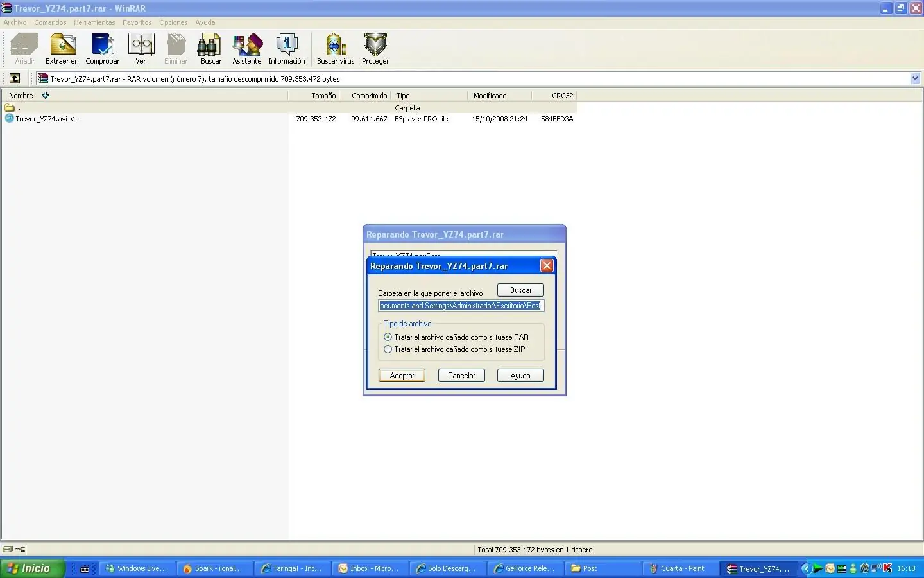Click status bar total bytes text
The height and width of the screenshot is (578, 924).
(535, 550)
